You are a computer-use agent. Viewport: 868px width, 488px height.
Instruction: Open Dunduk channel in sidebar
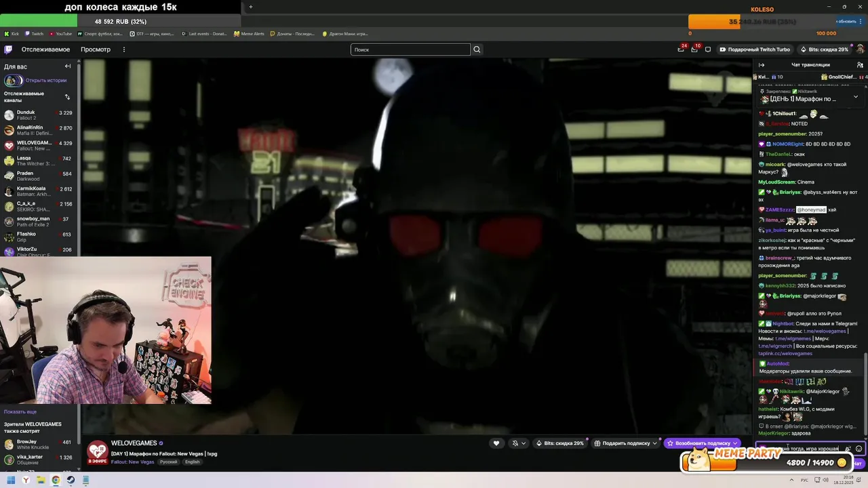click(x=40, y=115)
